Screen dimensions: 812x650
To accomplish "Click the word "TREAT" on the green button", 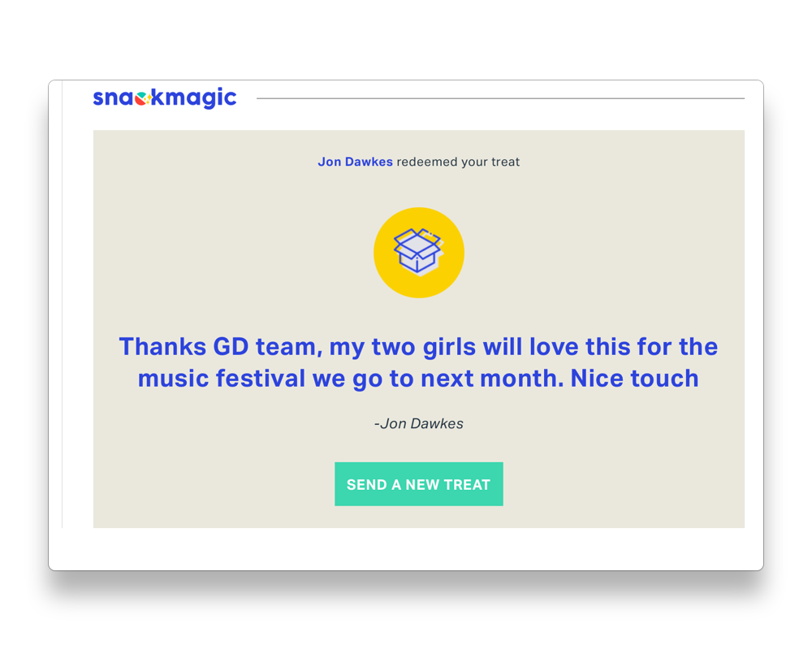I will tap(467, 485).
